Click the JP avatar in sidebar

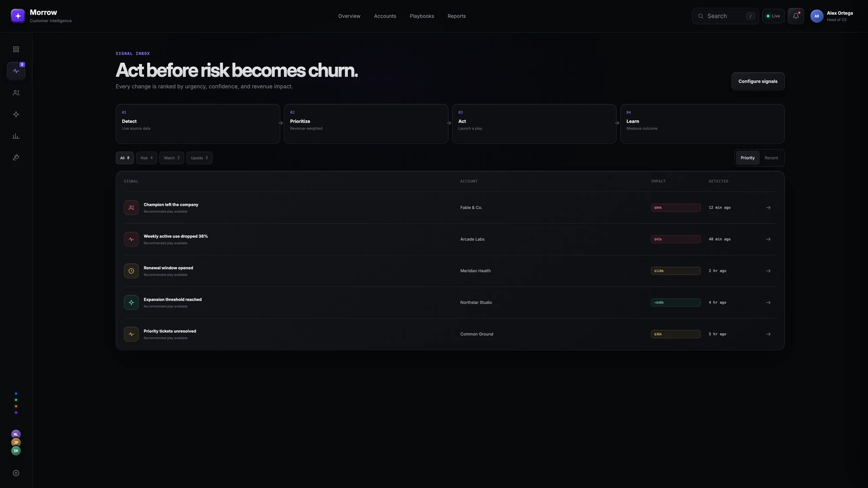(16, 442)
